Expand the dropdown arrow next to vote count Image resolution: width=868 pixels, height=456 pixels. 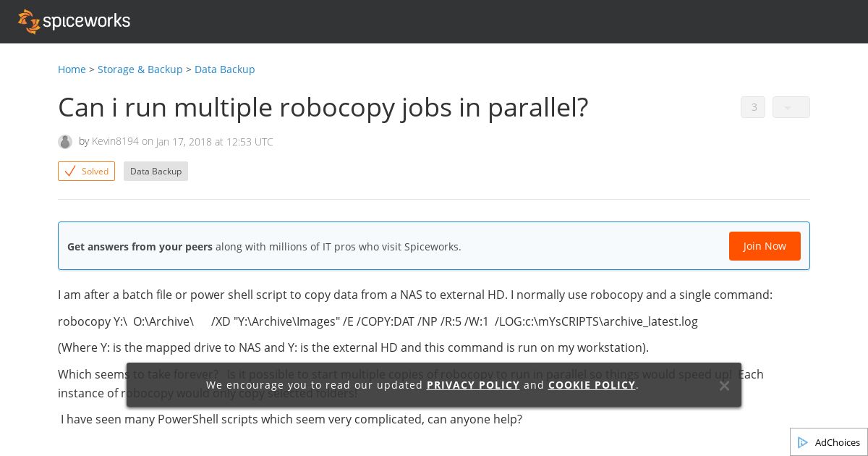coord(791,107)
